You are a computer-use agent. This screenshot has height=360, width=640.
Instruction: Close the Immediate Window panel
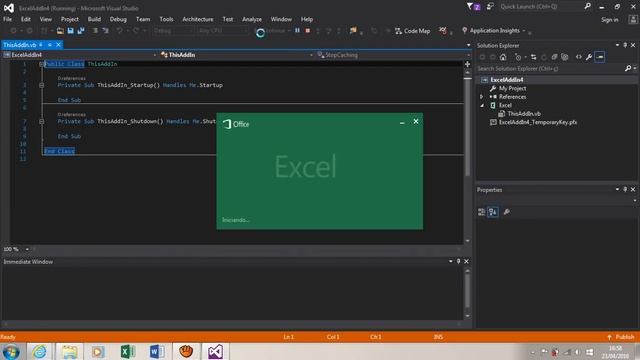click(467, 261)
